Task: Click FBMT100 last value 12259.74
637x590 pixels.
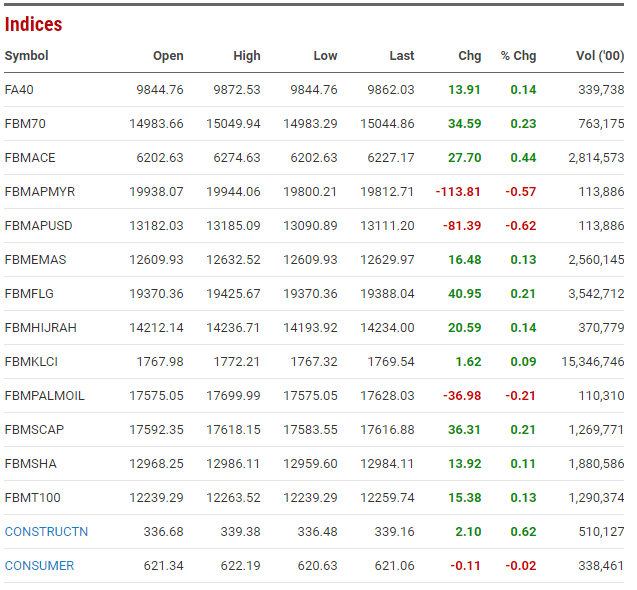Action: tap(387, 497)
